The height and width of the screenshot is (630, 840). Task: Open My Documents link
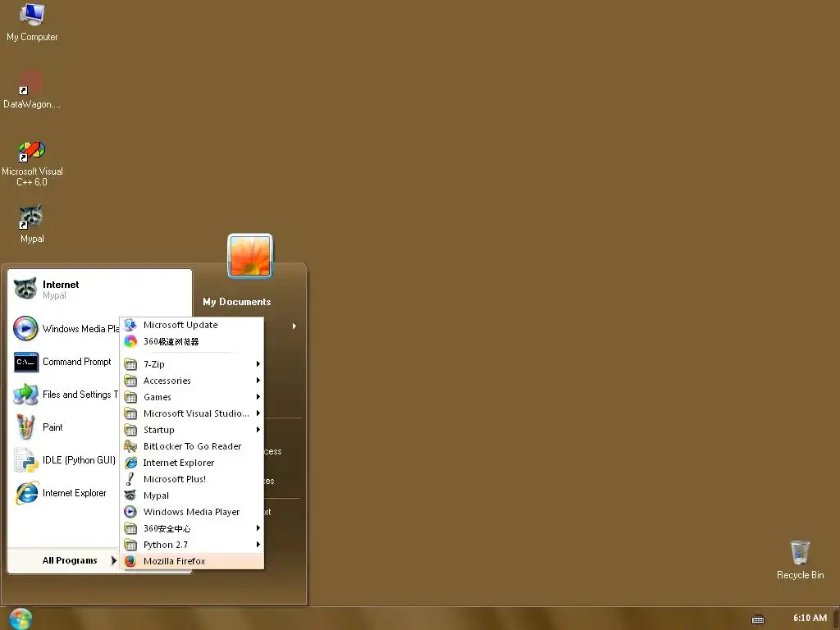(237, 302)
